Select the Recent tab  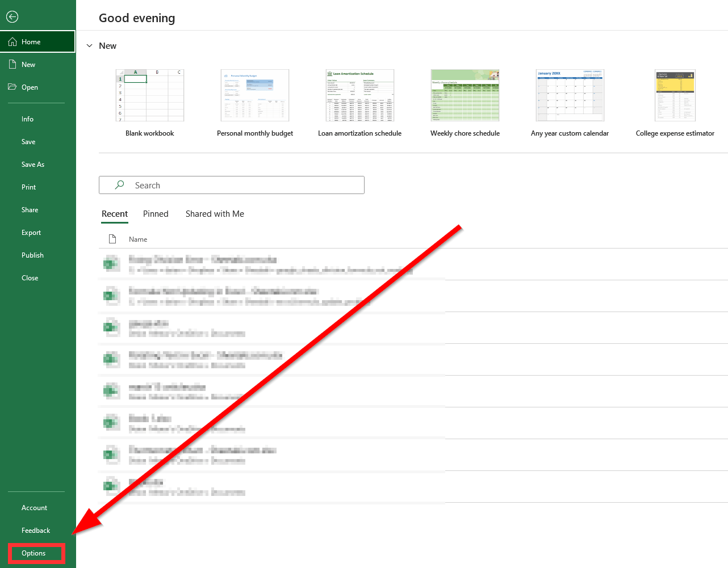pos(115,214)
